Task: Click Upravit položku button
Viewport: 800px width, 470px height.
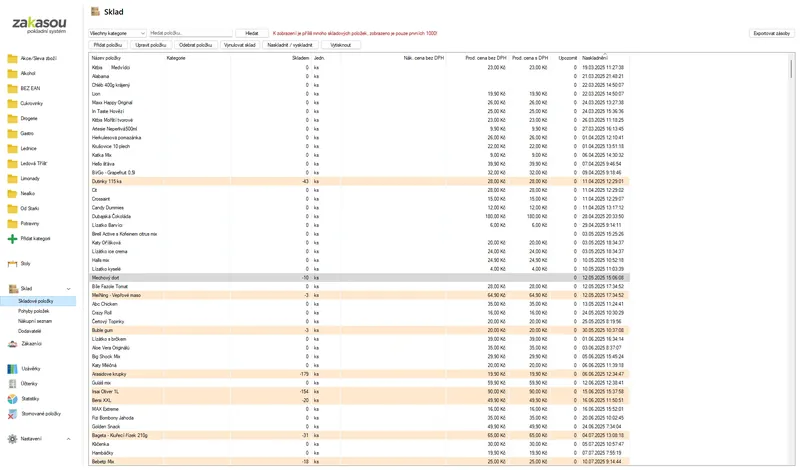Action: click(x=151, y=45)
